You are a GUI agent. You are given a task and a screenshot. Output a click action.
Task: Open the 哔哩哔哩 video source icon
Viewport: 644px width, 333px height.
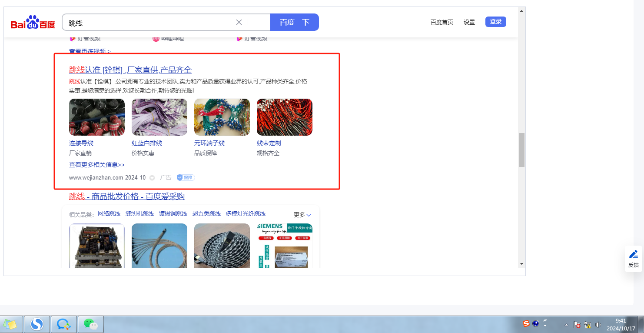156,39
